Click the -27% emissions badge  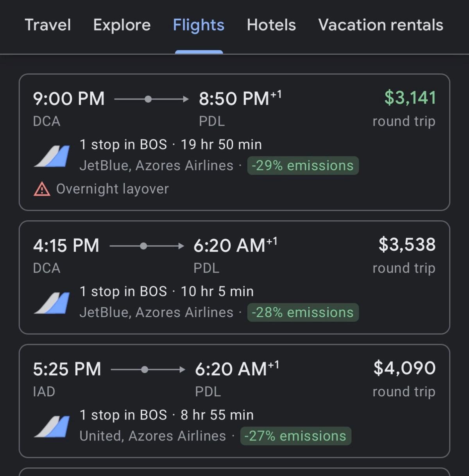click(295, 436)
